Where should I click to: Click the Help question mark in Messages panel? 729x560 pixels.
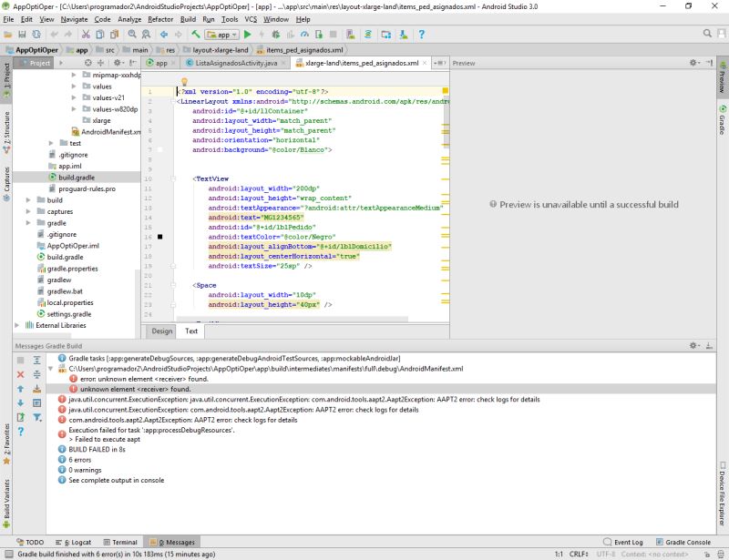tap(20, 430)
